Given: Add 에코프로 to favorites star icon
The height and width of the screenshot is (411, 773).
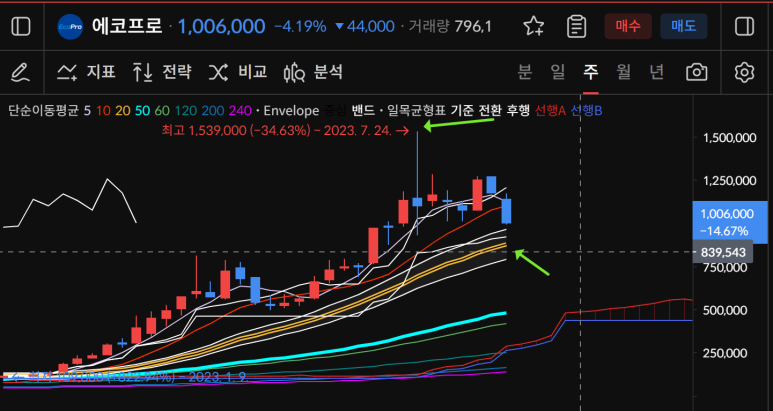Looking at the screenshot, I should pyautogui.click(x=534, y=26).
